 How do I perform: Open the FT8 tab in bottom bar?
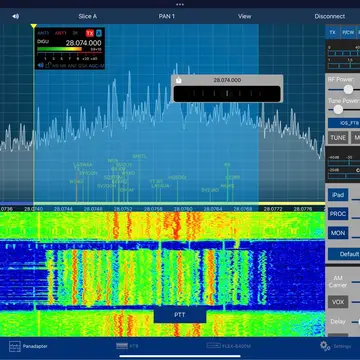(x=127, y=346)
